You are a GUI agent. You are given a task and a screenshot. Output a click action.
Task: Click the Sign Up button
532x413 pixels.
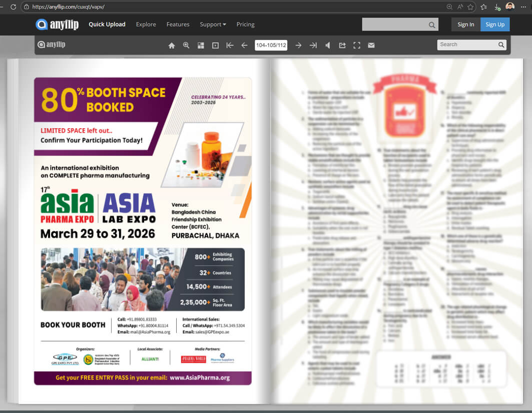494,25
